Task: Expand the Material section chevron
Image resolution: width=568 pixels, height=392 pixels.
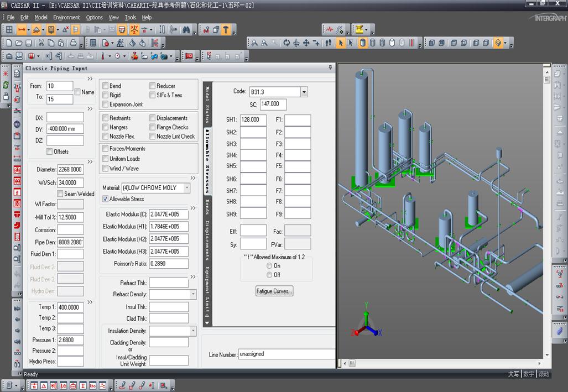Action: click(x=193, y=178)
